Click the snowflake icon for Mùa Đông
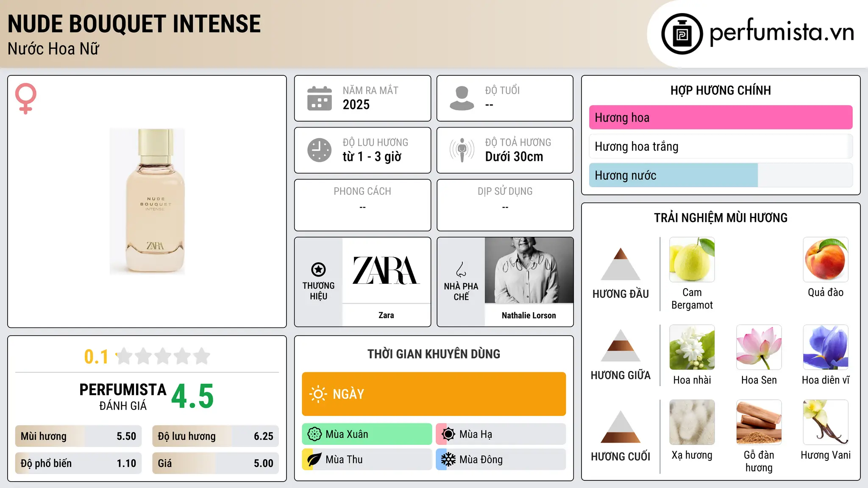 (x=448, y=460)
